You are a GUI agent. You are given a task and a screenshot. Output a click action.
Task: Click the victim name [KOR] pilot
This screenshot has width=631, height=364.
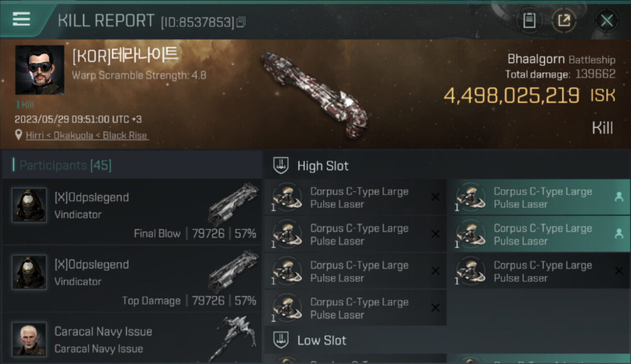click(125, 56)
